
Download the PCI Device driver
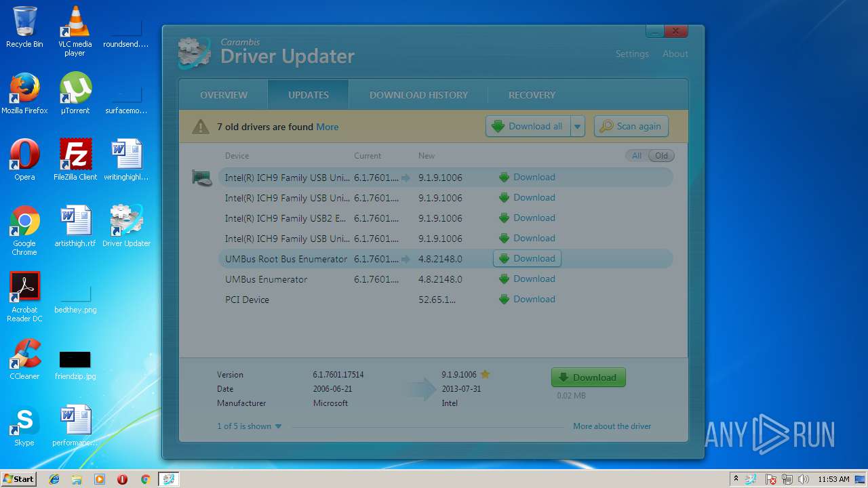pos(527,300)
